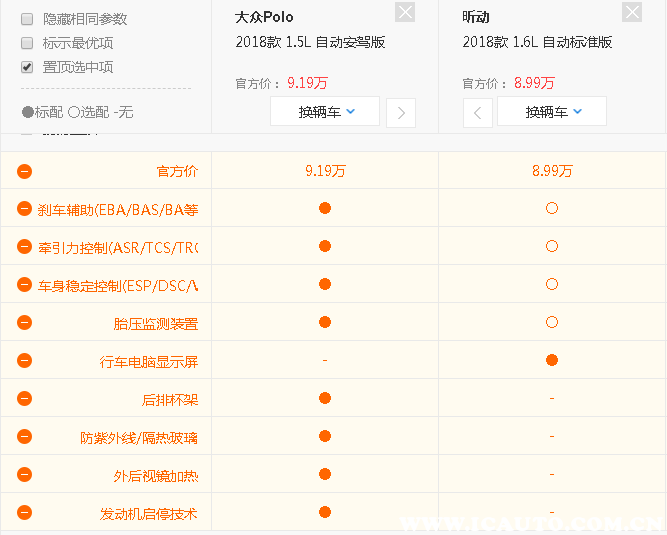The height and width of the screenshot is (535, 667).
Task: Remove 大众Polo from comparison
Action: (x=405, y=12)
